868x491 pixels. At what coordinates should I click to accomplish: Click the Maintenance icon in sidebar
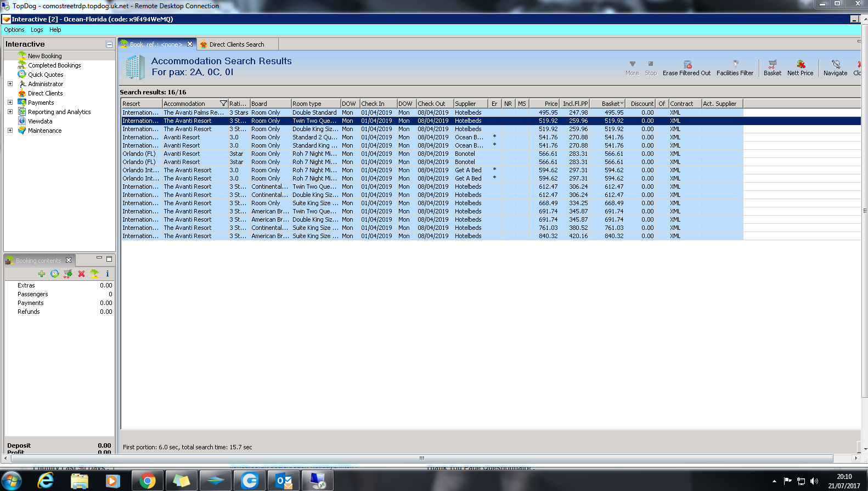click(22, 131)
